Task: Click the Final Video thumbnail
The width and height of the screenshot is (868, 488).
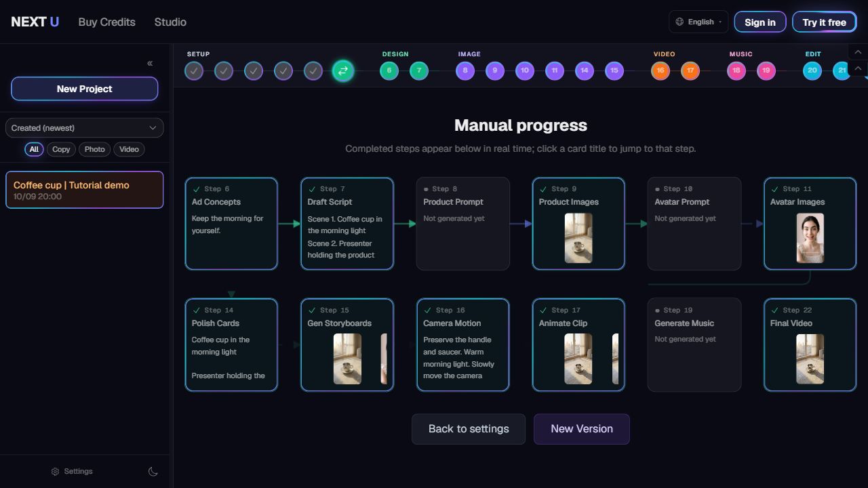Action: pos(810,359)
